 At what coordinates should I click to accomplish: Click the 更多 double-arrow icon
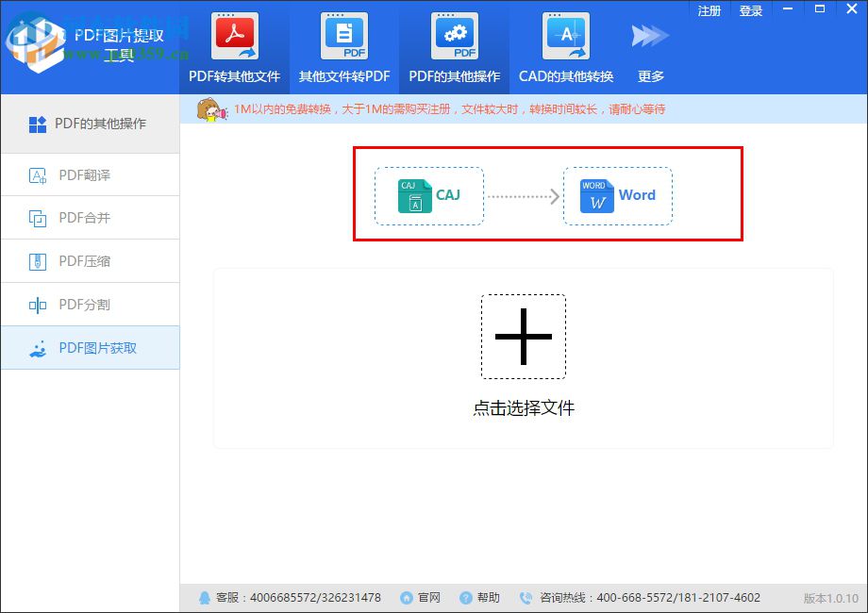tap(647, 32)
